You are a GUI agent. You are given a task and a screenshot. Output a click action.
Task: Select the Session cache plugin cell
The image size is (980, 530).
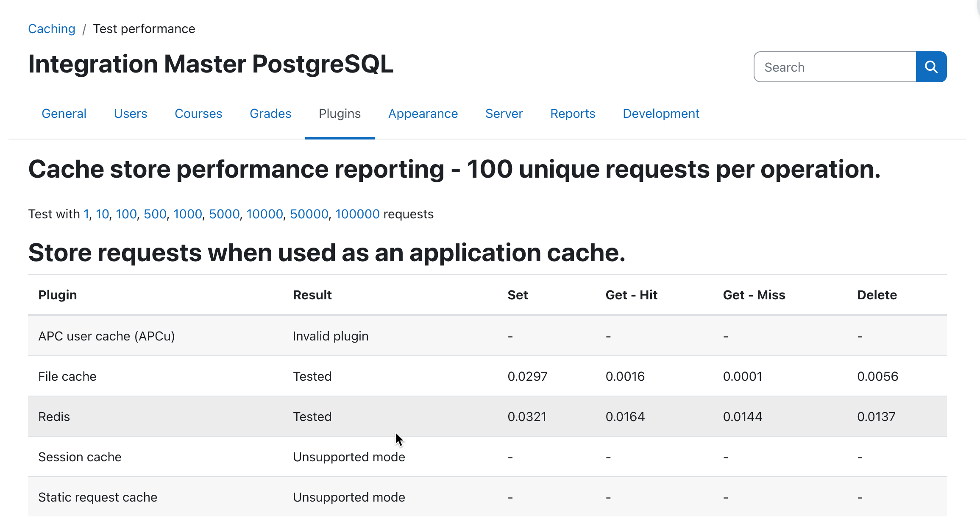tap(80, 457)
